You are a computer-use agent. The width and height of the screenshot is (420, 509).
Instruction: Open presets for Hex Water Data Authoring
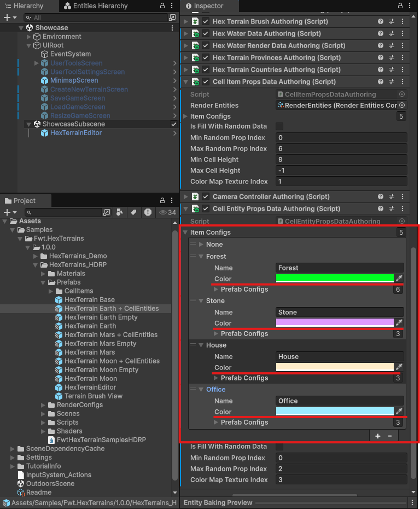[392, 33]
